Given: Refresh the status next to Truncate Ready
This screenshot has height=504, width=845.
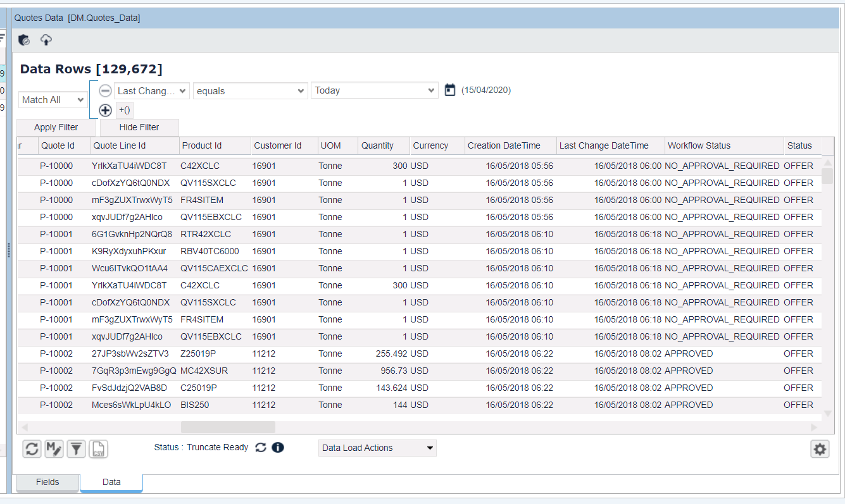Looking at the screenshot, I should point(261,448).
